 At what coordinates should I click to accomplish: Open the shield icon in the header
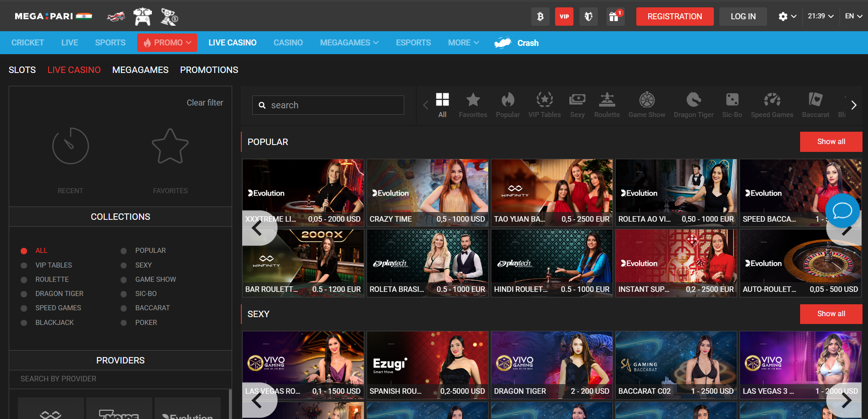[x=589, y=17]
